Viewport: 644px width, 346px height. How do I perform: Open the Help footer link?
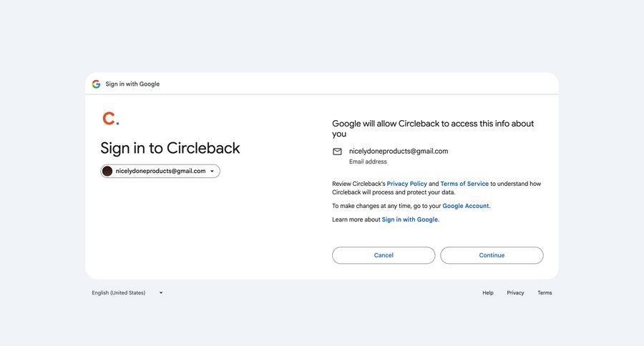coord(488,292)
